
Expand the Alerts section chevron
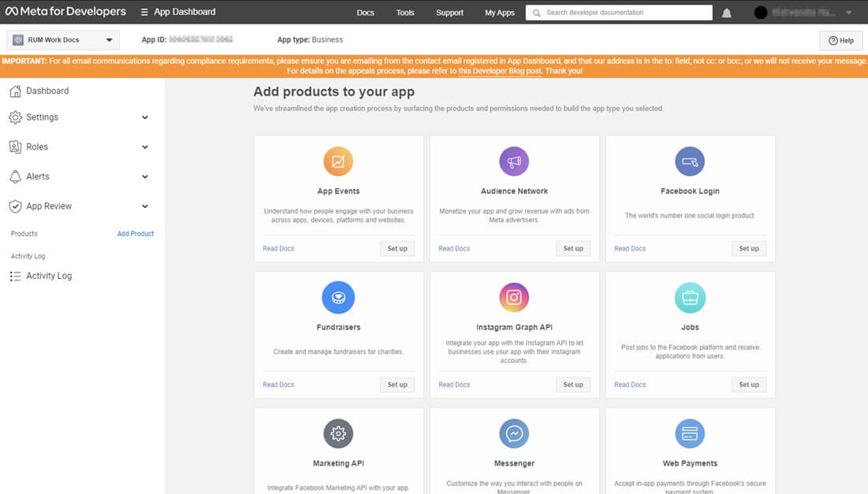(x=145, y=176)
